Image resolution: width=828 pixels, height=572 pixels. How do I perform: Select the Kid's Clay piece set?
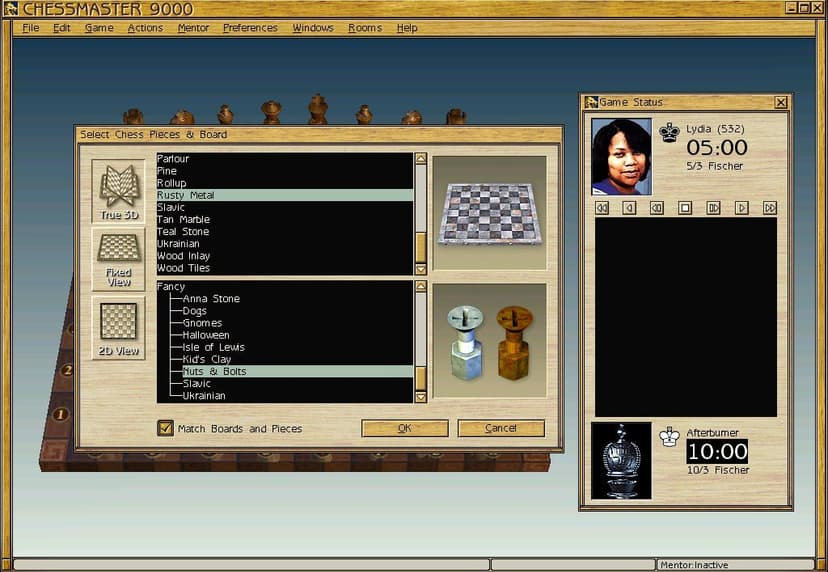207,359
